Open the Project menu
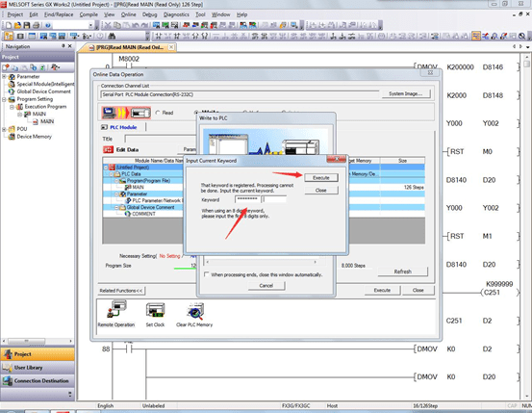This screenshot has height=413, width=532. (x=15, y=14)
